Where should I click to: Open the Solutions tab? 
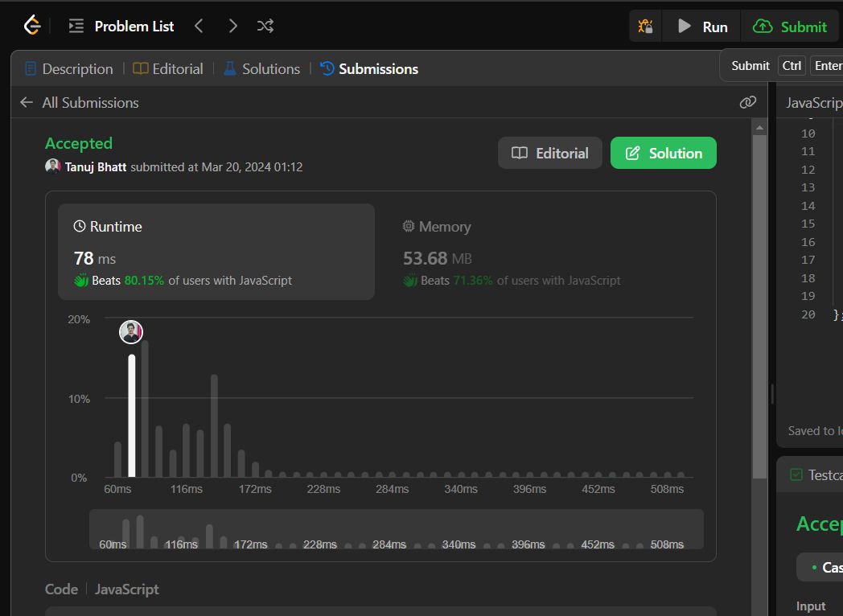tap(261, 69)
